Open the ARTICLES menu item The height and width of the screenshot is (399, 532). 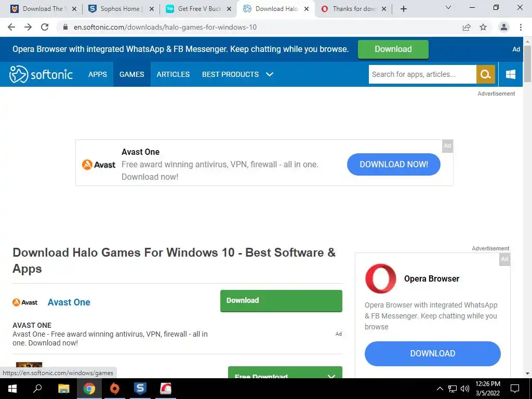click(x=173, y=74)
